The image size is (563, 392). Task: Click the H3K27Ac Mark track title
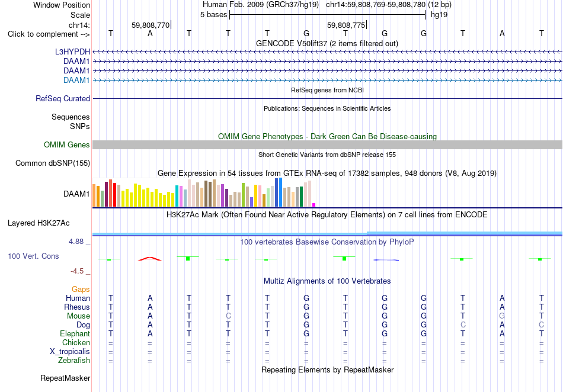pyautogui.click(x=327, y=214)
